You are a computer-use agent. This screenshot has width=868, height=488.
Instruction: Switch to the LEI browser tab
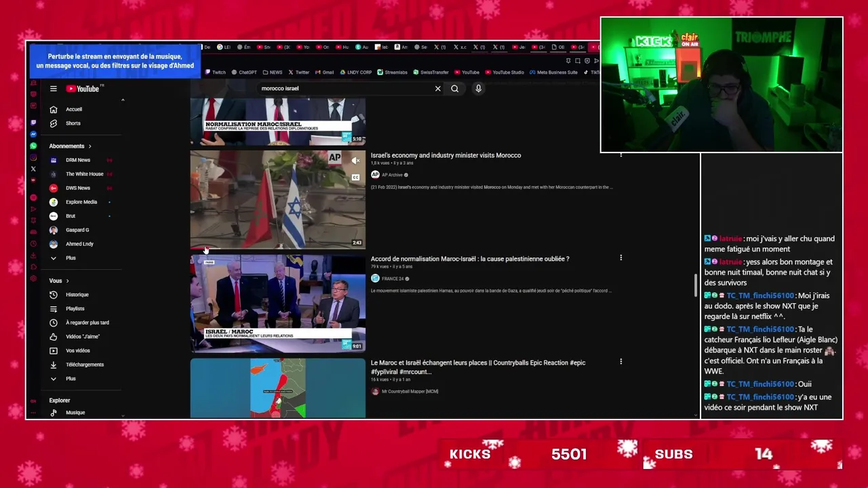point(224,47)
